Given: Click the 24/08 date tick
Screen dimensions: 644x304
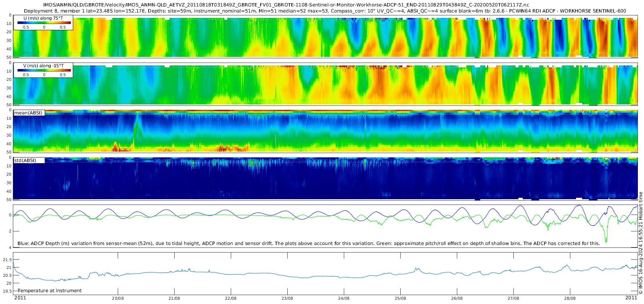Looking at the screenshot, I should tap(344, 298).
